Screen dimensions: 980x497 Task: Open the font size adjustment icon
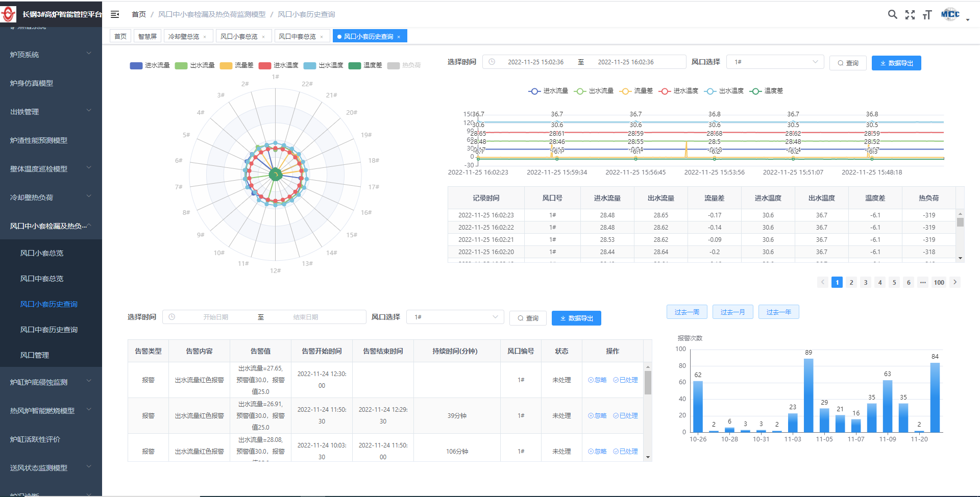pyautogui.click(x=927, y=15)
